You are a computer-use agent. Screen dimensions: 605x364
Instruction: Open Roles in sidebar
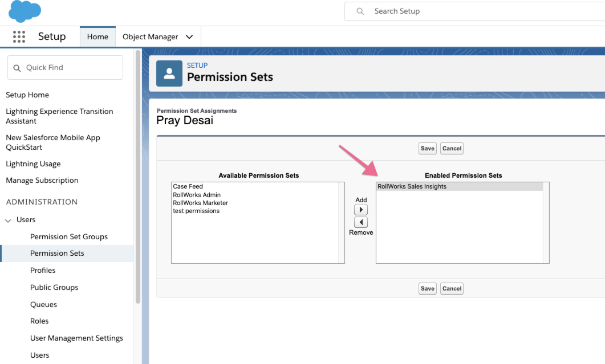point(39,321)
